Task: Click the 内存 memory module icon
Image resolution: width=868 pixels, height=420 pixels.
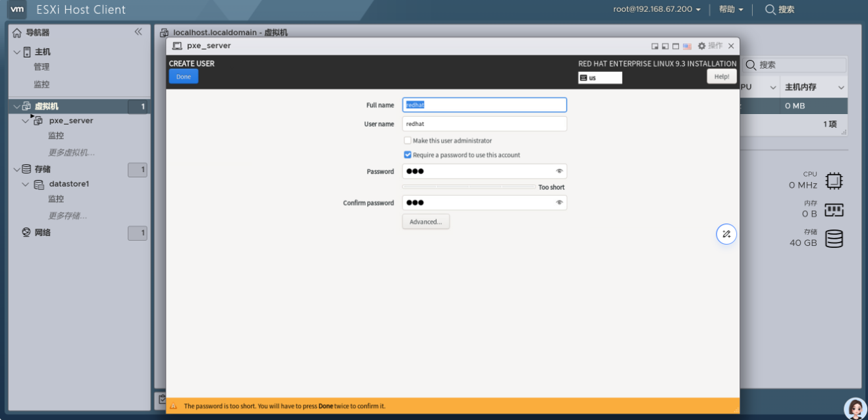Action: [834, 210]
